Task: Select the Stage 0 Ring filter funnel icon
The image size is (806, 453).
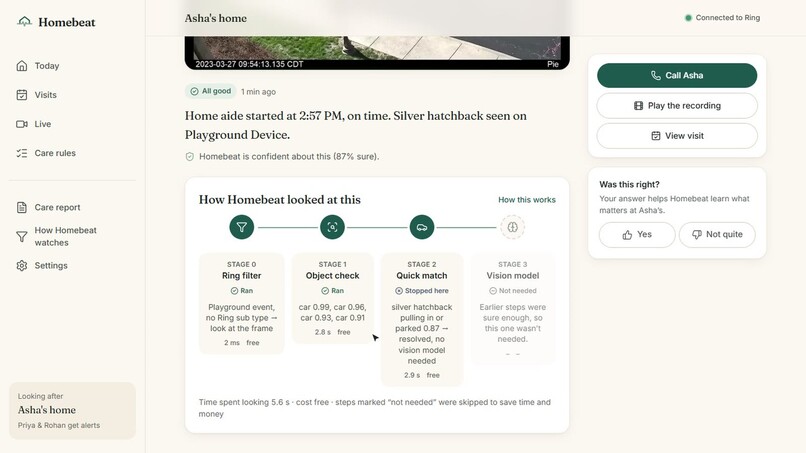Action: point(242,227)
